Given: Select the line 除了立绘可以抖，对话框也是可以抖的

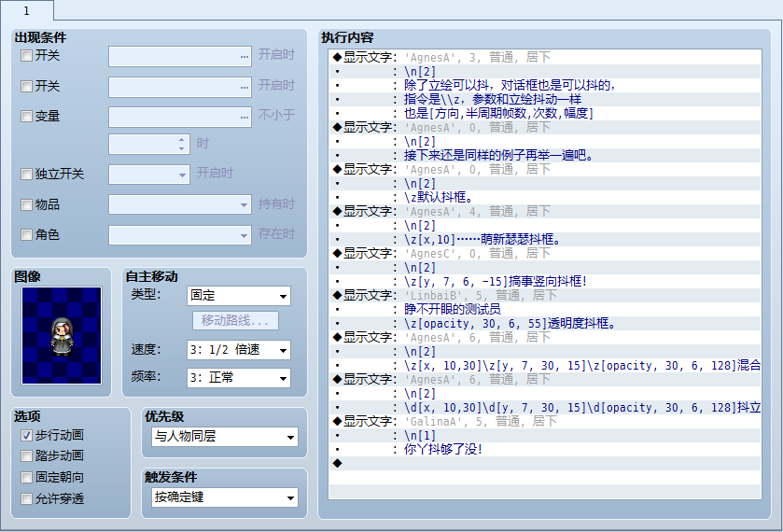Looking at the screenshot, I should coord(545,86).
